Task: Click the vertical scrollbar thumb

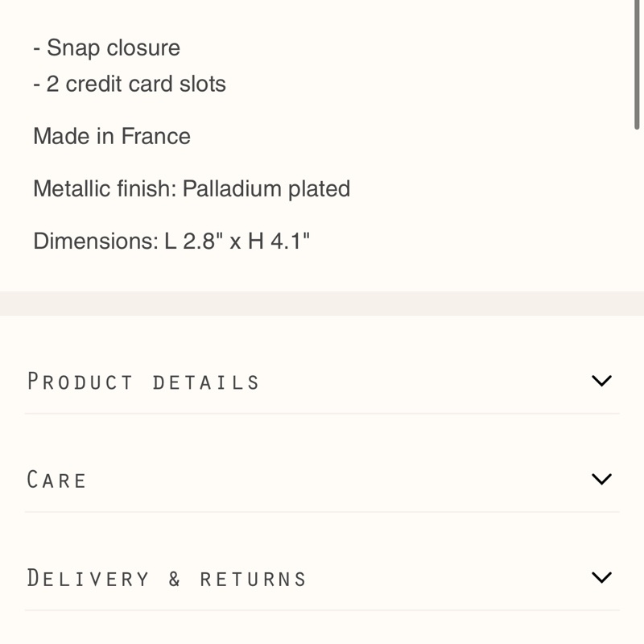Action: point(637,64)
